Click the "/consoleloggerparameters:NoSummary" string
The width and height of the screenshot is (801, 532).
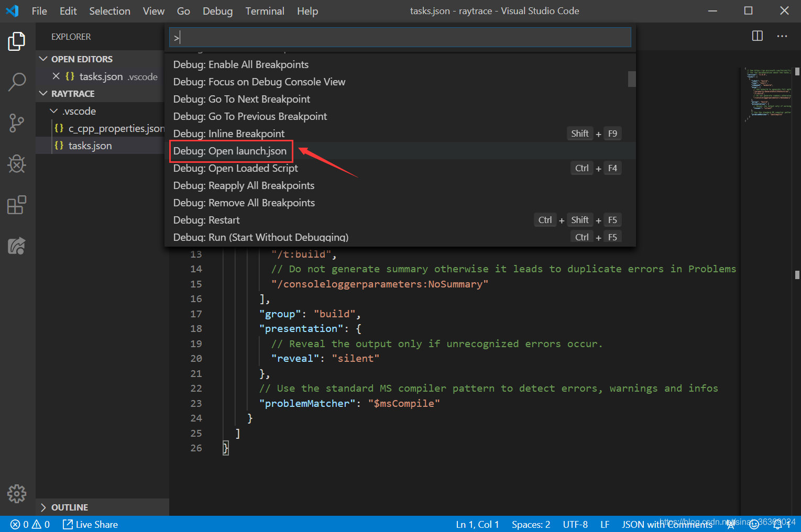pos(380,284)
